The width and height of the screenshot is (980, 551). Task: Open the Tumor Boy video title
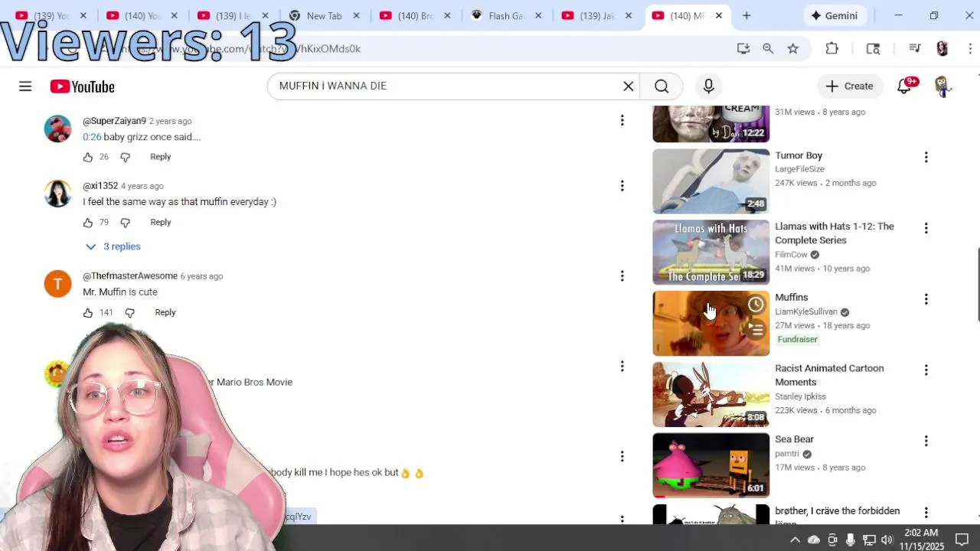tap(799, 155)
